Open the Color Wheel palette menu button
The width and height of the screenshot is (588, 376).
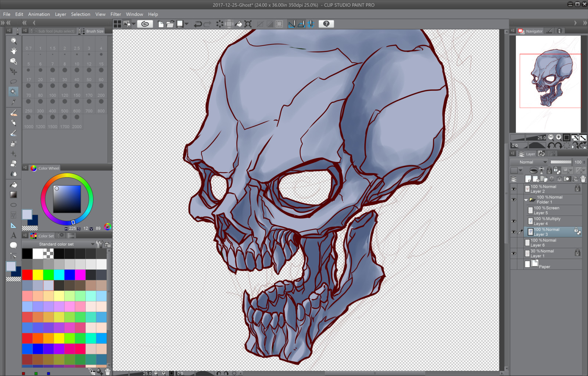25,168
